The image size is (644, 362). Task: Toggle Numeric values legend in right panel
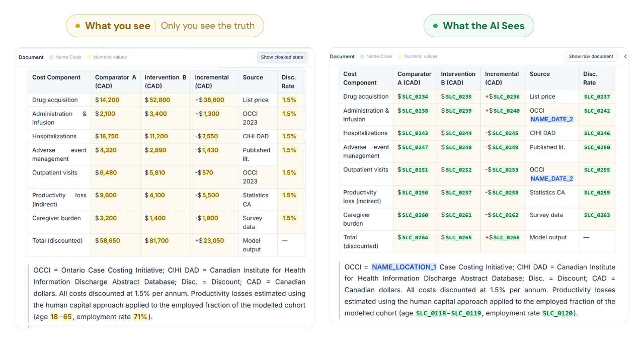(418, 56)
